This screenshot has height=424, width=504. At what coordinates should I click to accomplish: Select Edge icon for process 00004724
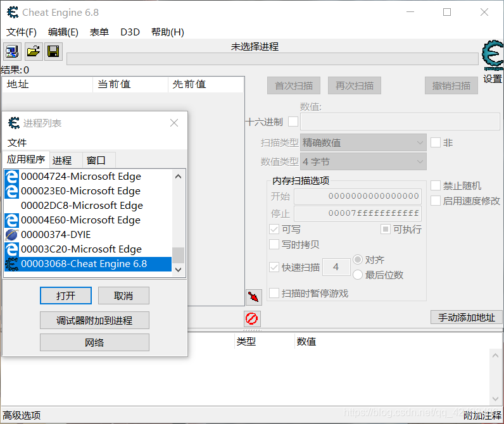coord(12,177)
